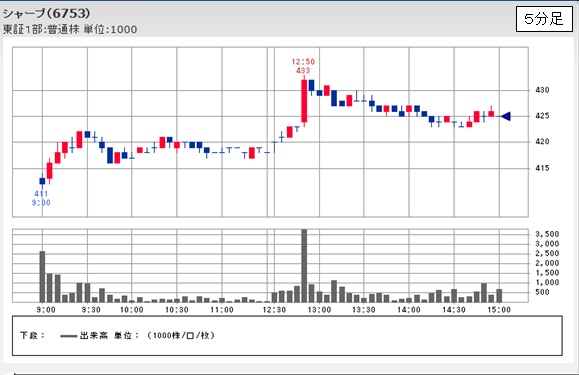Screen dimensions: 579x375
Task: Click the 9:00 opening volume bar
Action: (42, 277)
